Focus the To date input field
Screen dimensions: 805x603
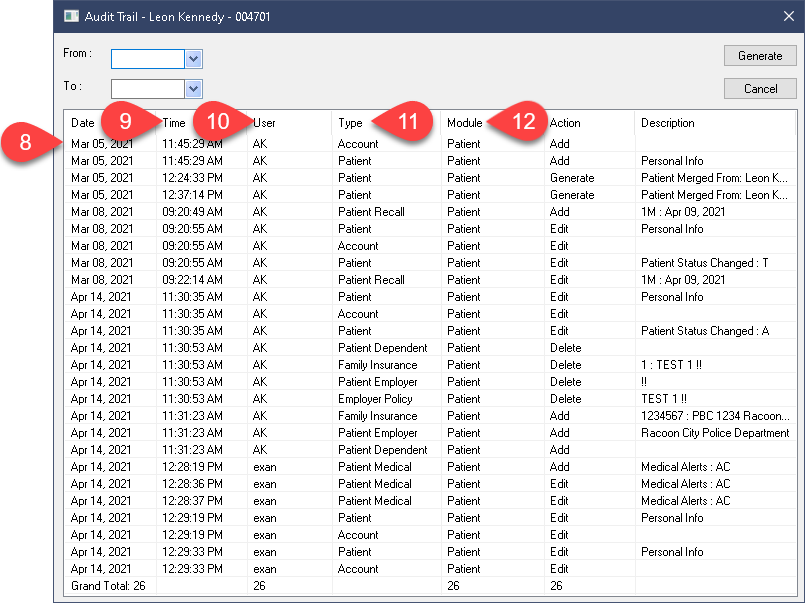click(148, 89)
